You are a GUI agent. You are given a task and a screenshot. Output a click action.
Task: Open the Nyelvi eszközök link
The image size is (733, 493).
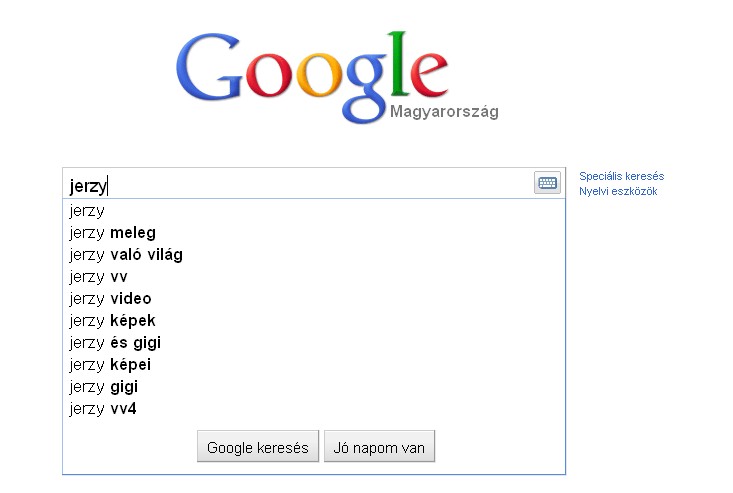pyautogui.click(x=618, y=191)
